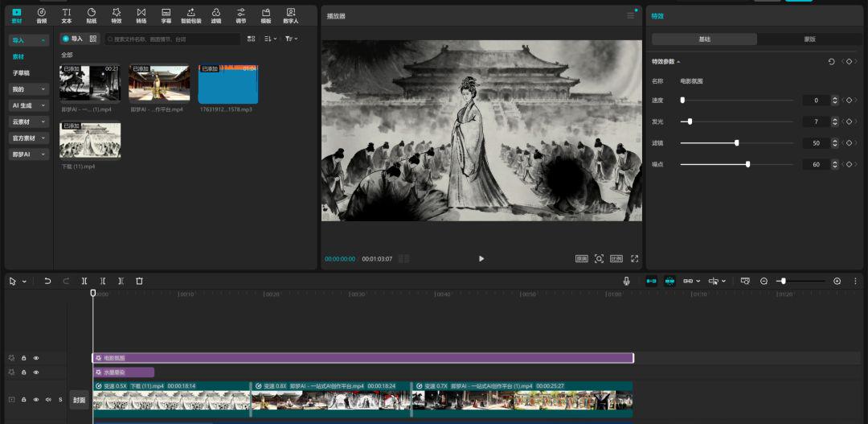Toggle auto snapping button
The image size is (868, 424).
pos(669,282)
